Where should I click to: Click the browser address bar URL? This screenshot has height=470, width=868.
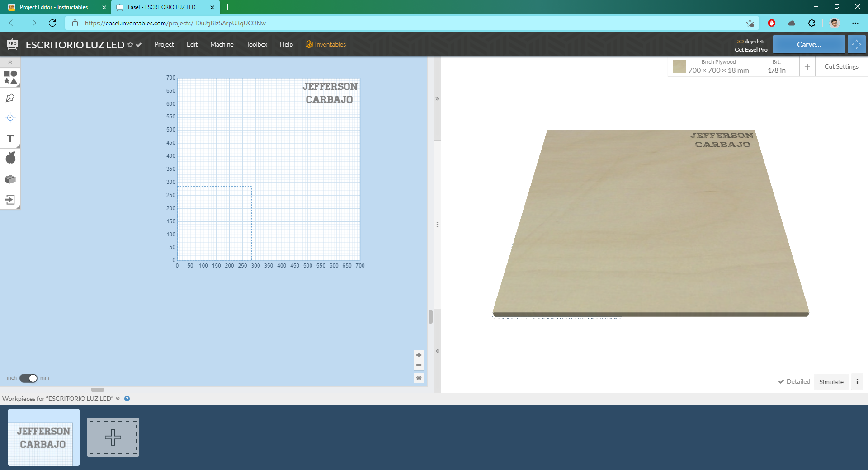click(175, 23)
